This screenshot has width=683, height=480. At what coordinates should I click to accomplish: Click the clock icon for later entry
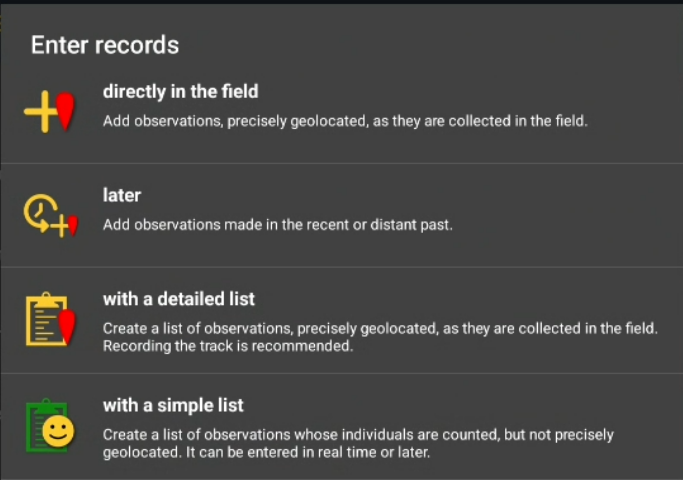[39, 210]
